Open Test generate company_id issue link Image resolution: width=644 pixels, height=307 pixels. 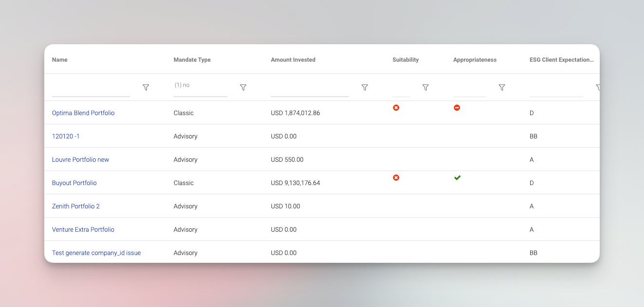96,253
